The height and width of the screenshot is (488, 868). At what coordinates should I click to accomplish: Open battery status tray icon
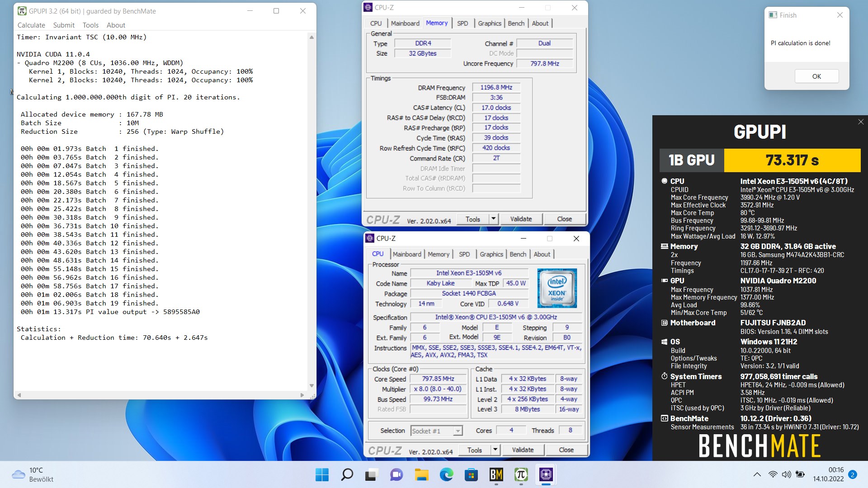pyautogui.click(x=800, y=474)
